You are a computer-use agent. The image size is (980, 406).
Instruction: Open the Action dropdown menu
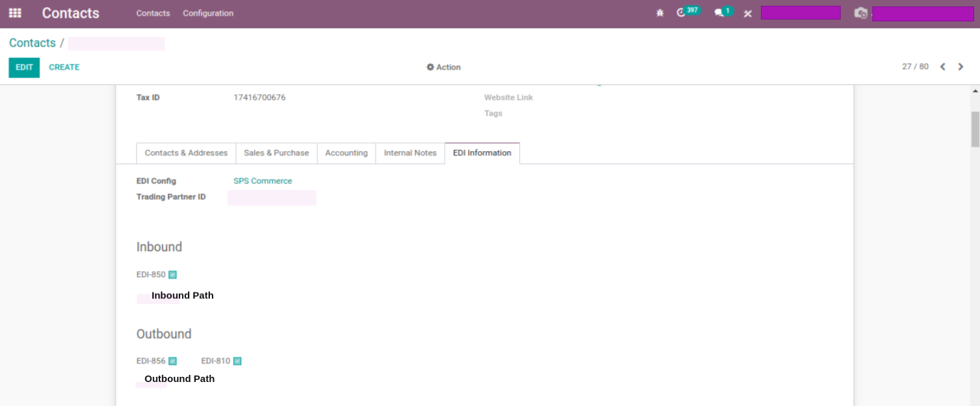pos(443,67)
